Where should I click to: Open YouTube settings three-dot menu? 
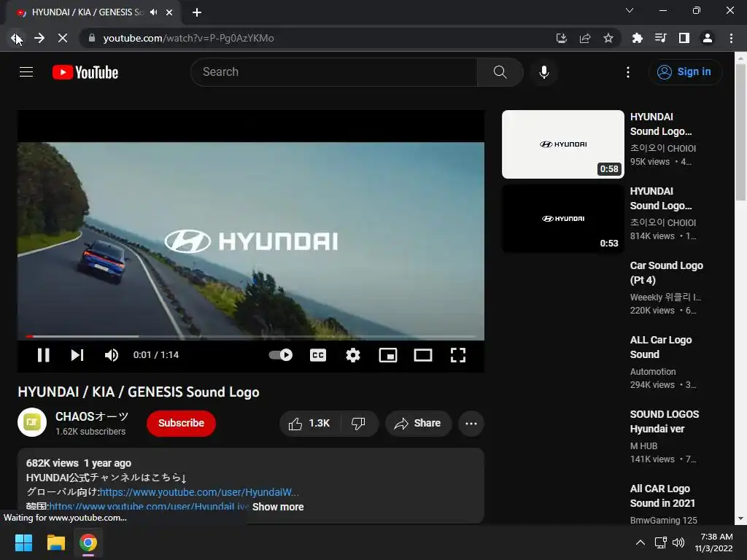628,72
